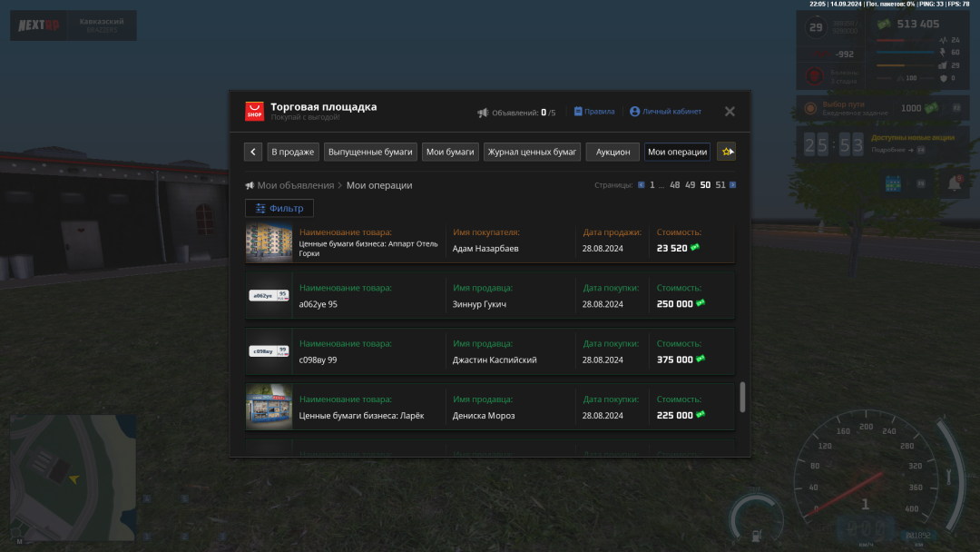Viewport: 980px width, 552px height.
Task: Click the Кавказский server label
Action: [x=102, y=21]
